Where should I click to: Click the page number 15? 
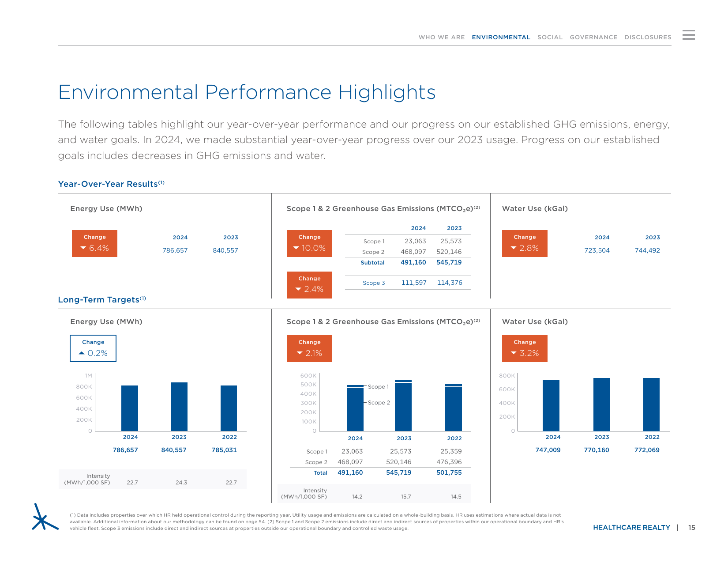[x=692, y=528]
